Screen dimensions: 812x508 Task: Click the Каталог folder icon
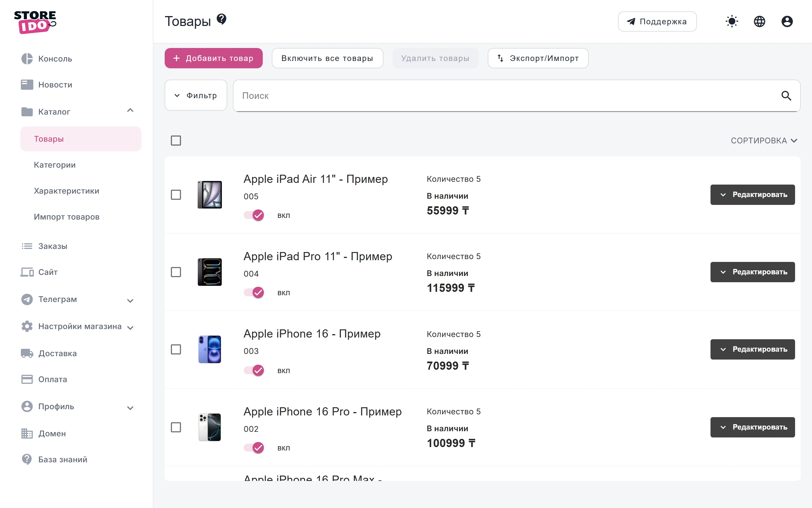(27, 111)
